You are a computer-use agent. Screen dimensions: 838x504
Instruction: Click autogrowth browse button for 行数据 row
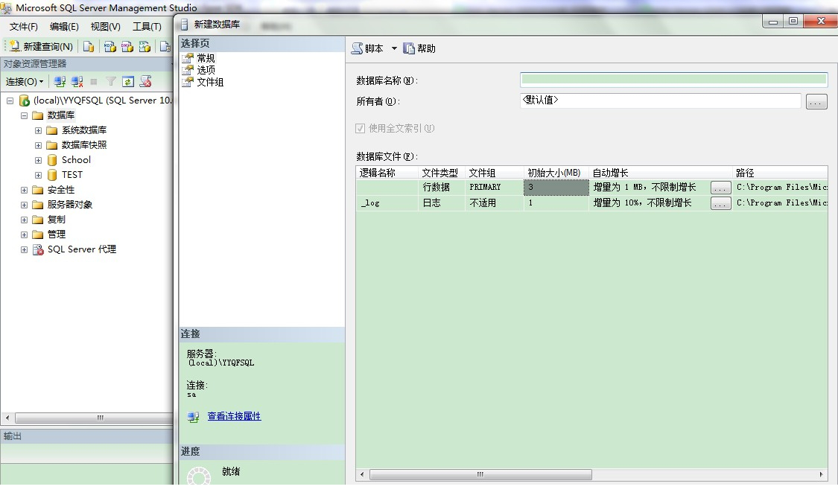click(720, 188)
